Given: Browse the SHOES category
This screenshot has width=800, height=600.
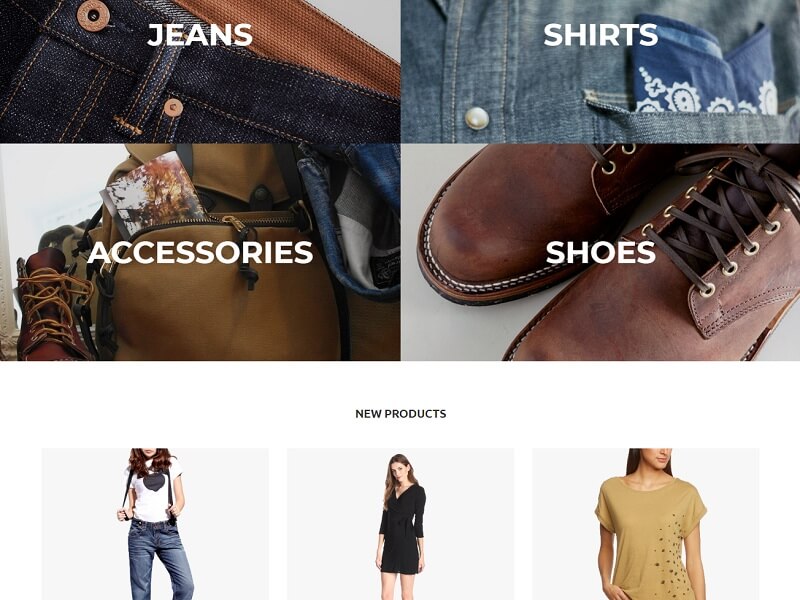Looking at the screenshot, I should coord(601,252).
